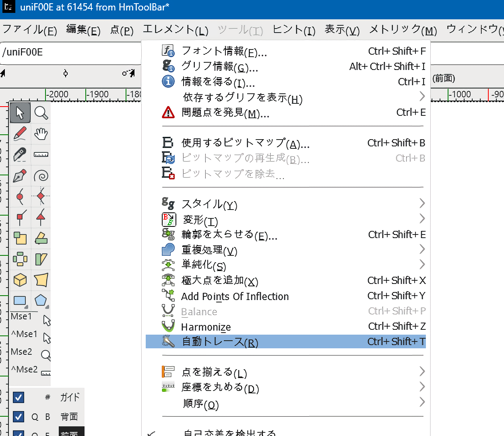Screen dimensions: 504x436
Task: Toggle the 背面 layer visibility checkbox
Action: point(19,417)
